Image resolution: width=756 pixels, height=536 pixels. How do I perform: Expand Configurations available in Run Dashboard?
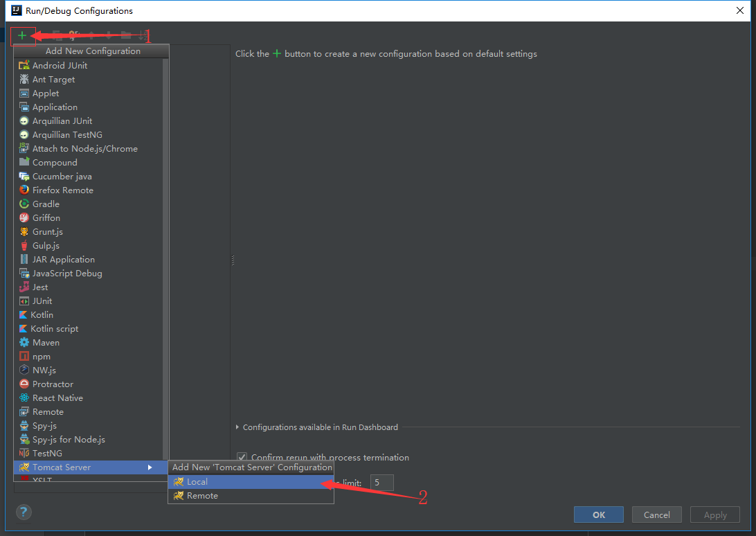237,427
